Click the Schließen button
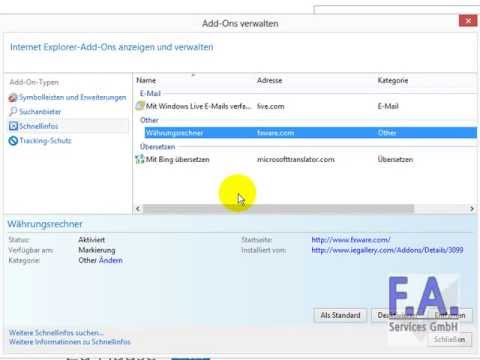The height and width of the screenshot is (360, 480). click(449, 339)
